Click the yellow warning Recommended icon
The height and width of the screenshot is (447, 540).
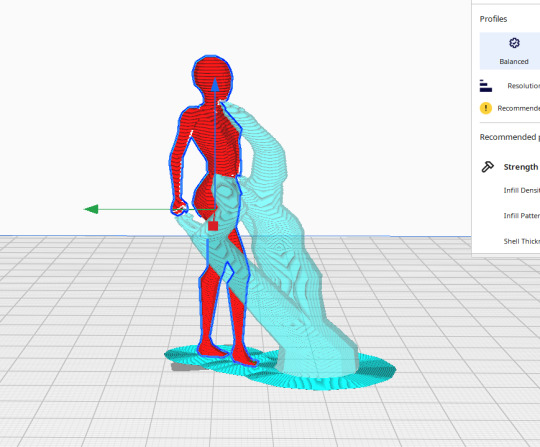tap(486, 108)
